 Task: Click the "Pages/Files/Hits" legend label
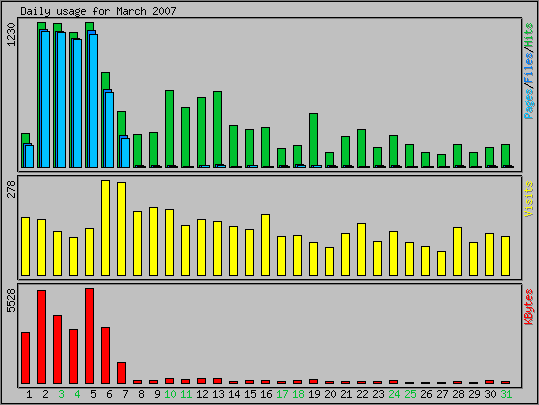[529, 71]
